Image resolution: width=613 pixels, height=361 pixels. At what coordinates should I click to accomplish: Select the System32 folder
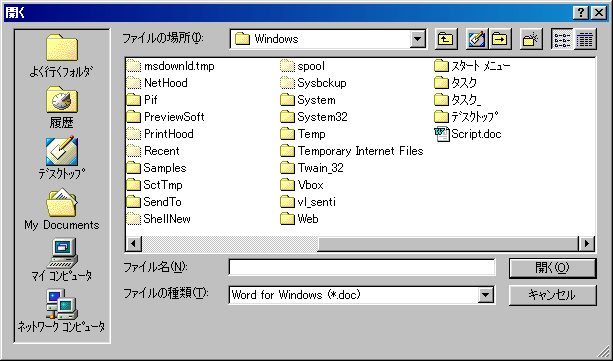pyautogui.click(x=314, y=117)
